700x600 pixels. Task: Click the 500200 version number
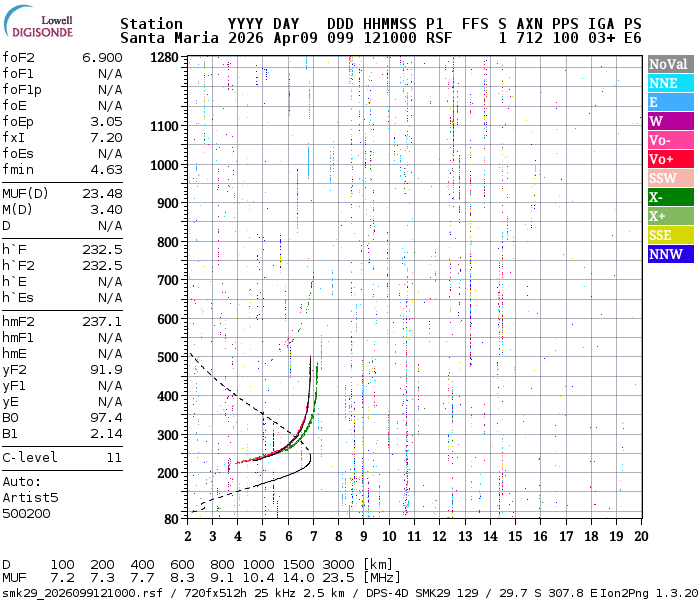pos(26,513)
